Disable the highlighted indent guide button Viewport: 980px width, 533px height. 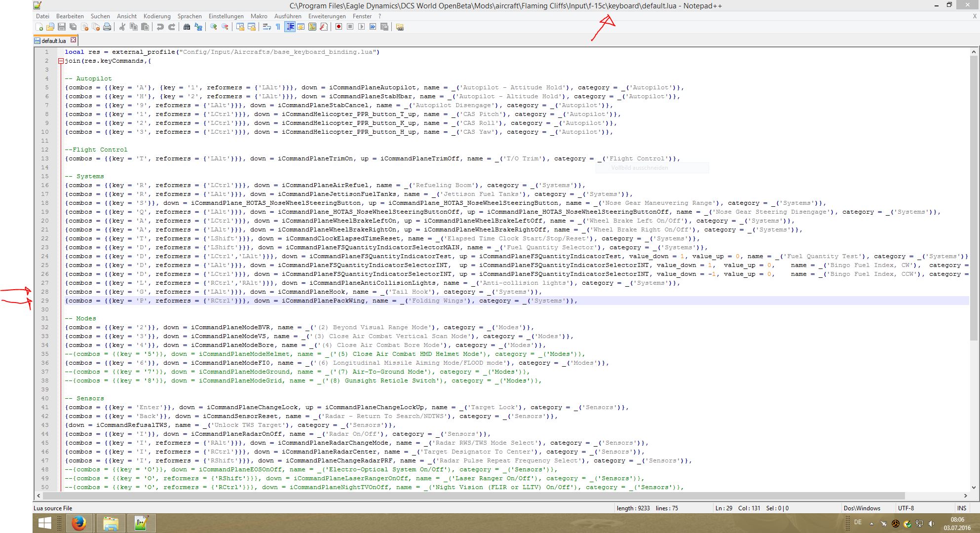(x=290, y=27)
